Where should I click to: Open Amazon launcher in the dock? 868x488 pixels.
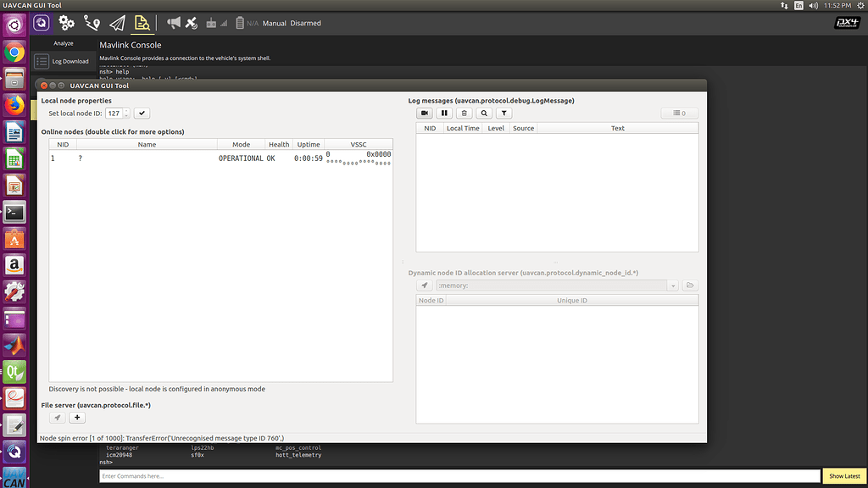click(14, 265)
